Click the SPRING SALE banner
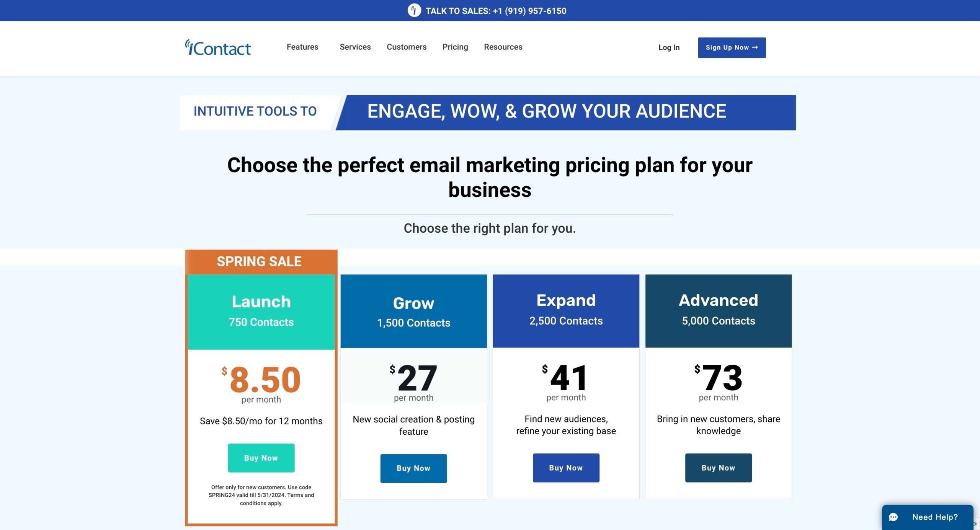This screenshot has height=530, width=980. [x=261, y=262]
